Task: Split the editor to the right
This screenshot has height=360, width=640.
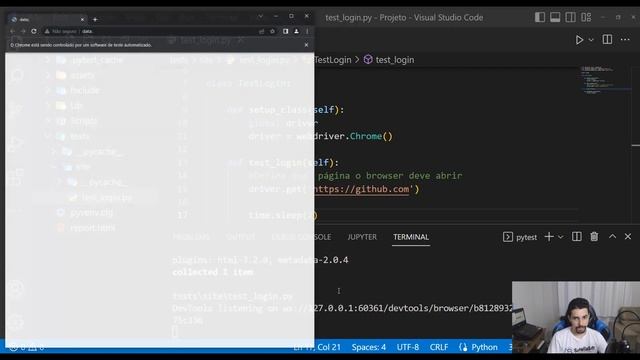Action: pos(607,40)
